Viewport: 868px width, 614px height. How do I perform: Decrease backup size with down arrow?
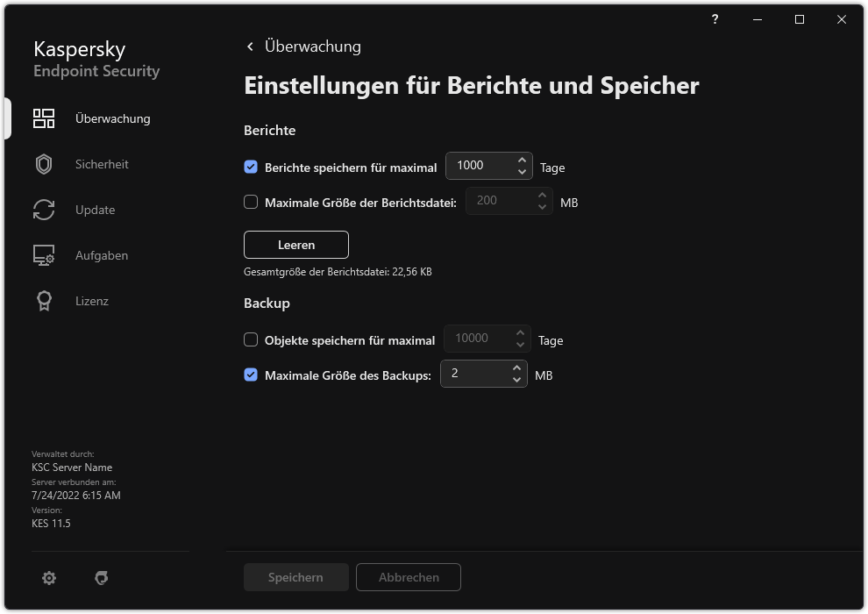click(x=518, y=379)
